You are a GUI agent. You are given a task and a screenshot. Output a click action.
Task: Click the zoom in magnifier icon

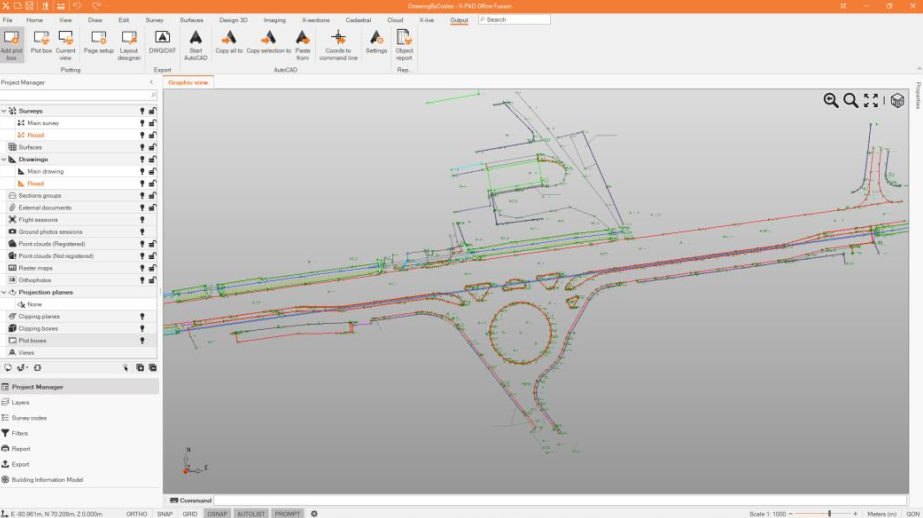pyautogui.click(x=831, y=100)
